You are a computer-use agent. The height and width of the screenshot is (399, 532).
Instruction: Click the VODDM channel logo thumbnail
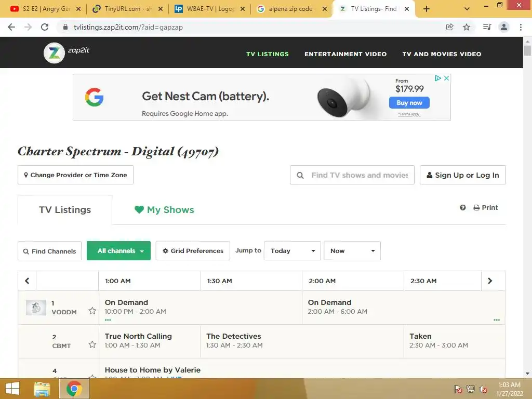[36, 308]
